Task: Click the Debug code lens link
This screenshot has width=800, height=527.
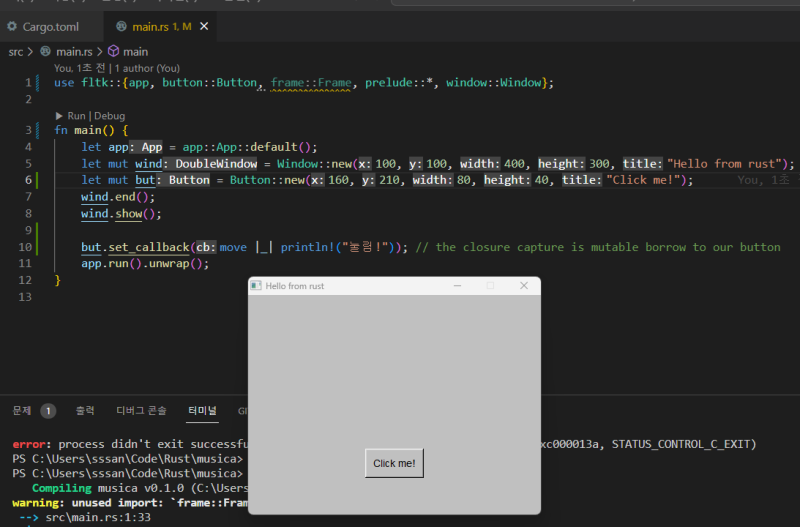Action: click(109, 116)
